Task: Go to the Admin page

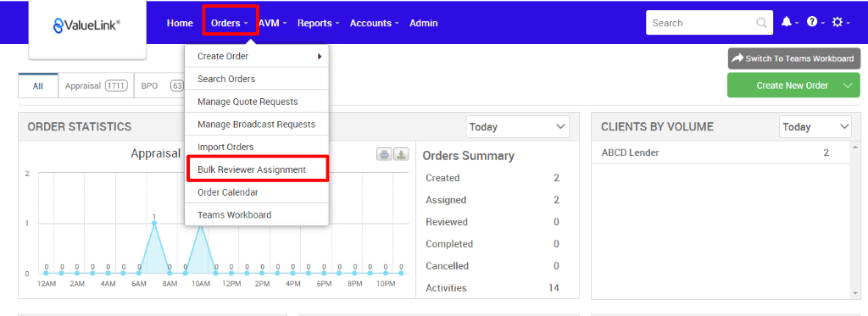Action: 424,23
